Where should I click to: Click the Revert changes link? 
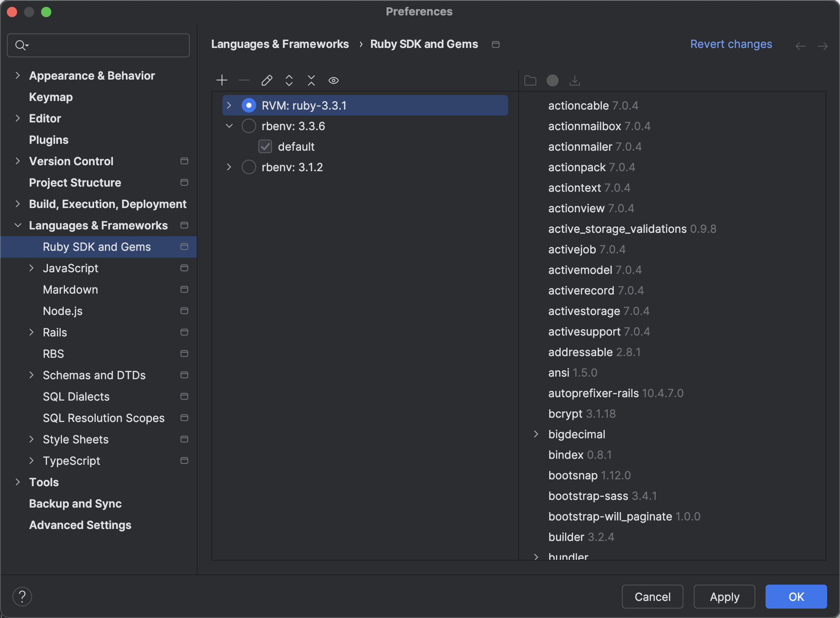[x=731, y=44]
